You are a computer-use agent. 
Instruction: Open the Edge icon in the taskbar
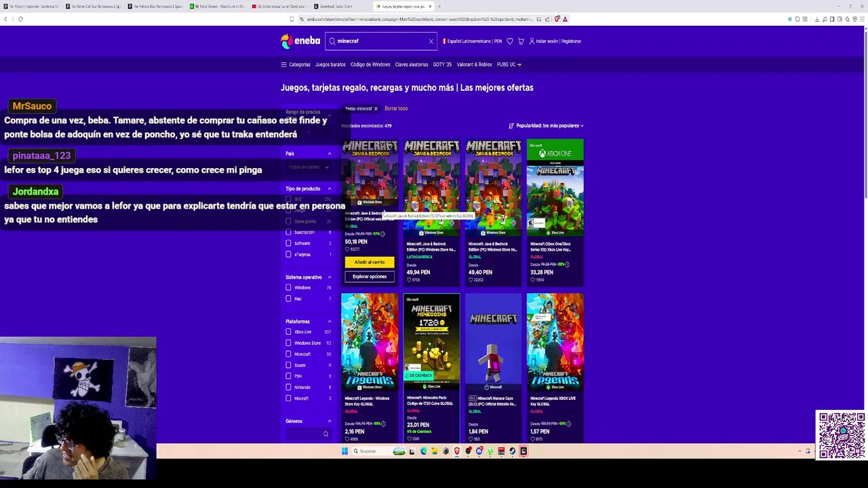click(x=423, y=451)
